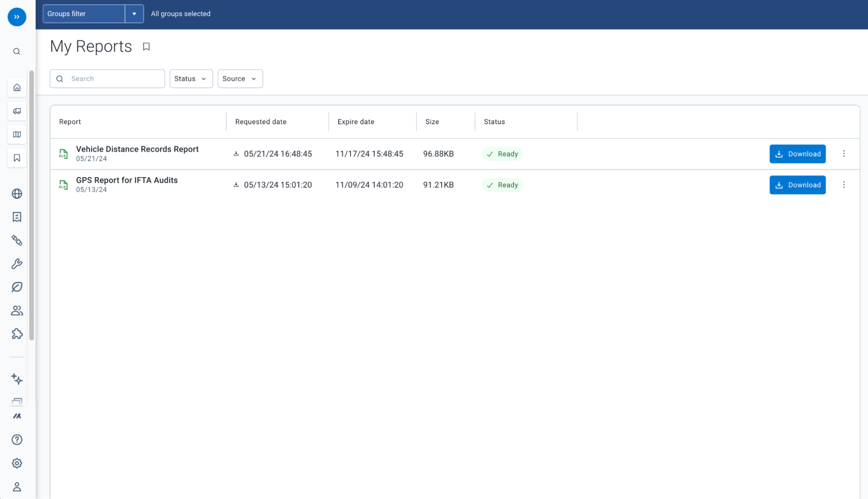Open the maintenance wrench icon
Viewport: 868px width, 499px height.
17,264
